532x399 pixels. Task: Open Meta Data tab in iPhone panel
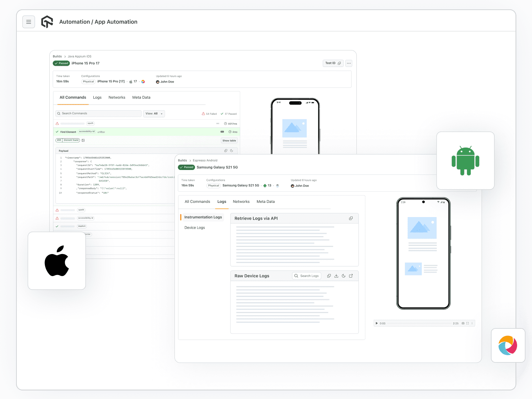[141, 98]
